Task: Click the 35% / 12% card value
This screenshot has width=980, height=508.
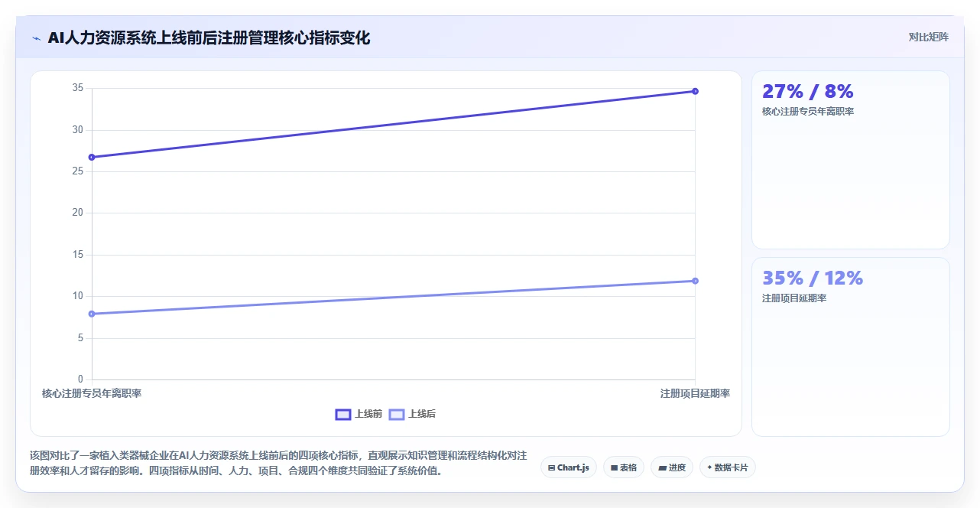Action: 813,278
